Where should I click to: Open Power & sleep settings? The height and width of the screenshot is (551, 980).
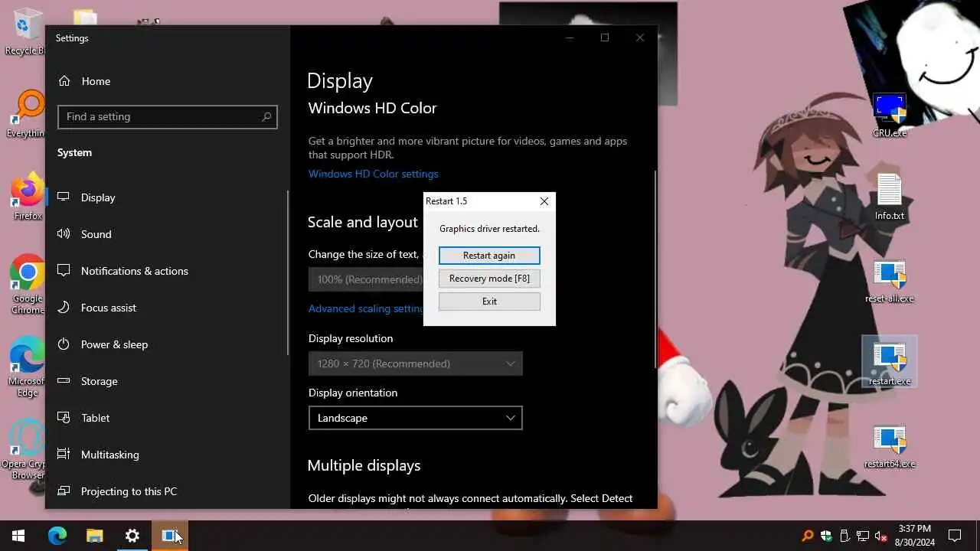pos(167,344)
